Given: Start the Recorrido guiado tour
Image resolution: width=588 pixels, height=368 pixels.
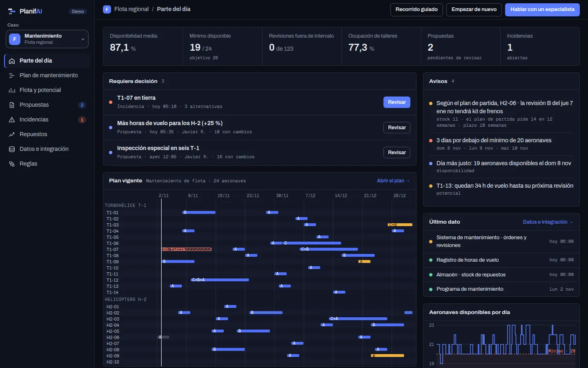Looking at the screenshot, I should pyautogui.click(x=416, y=10).
